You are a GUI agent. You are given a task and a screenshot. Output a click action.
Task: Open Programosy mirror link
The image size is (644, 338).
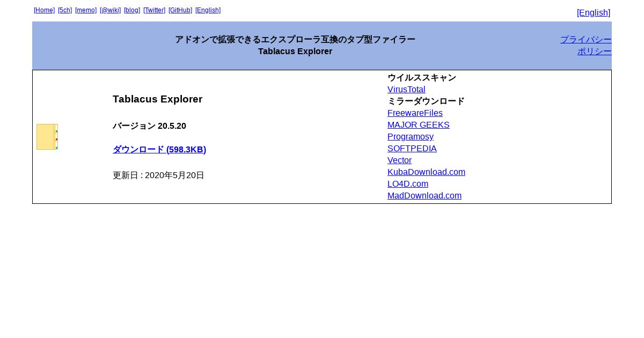[x=411, y=137]
